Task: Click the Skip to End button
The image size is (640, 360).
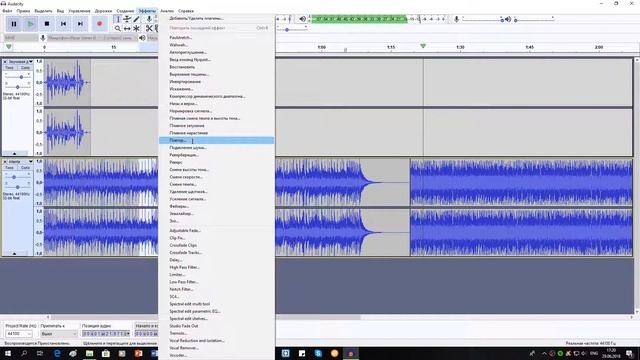Action: point(80,24)
